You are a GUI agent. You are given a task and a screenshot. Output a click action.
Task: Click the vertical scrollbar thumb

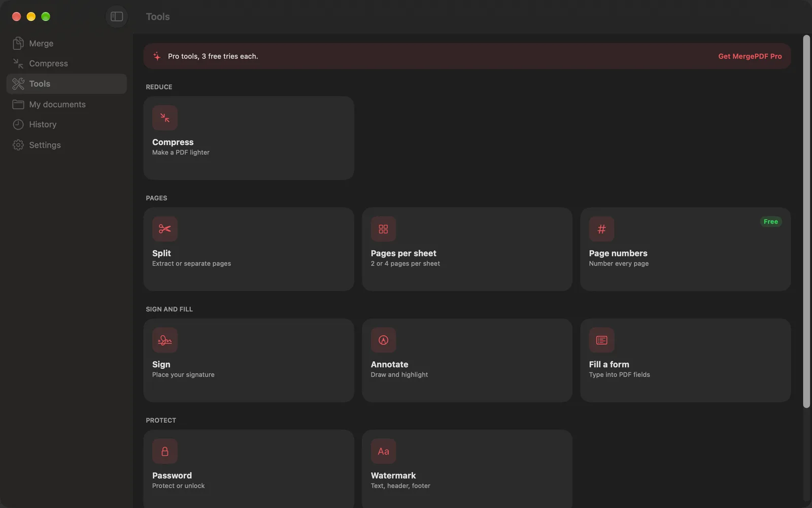(x=806, y=221)
